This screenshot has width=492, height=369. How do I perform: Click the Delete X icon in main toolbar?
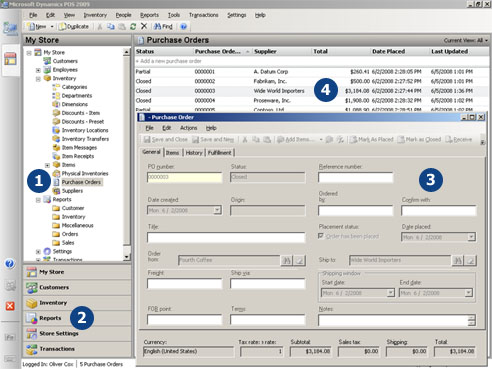pyautogui.click(x=144, y=26)
